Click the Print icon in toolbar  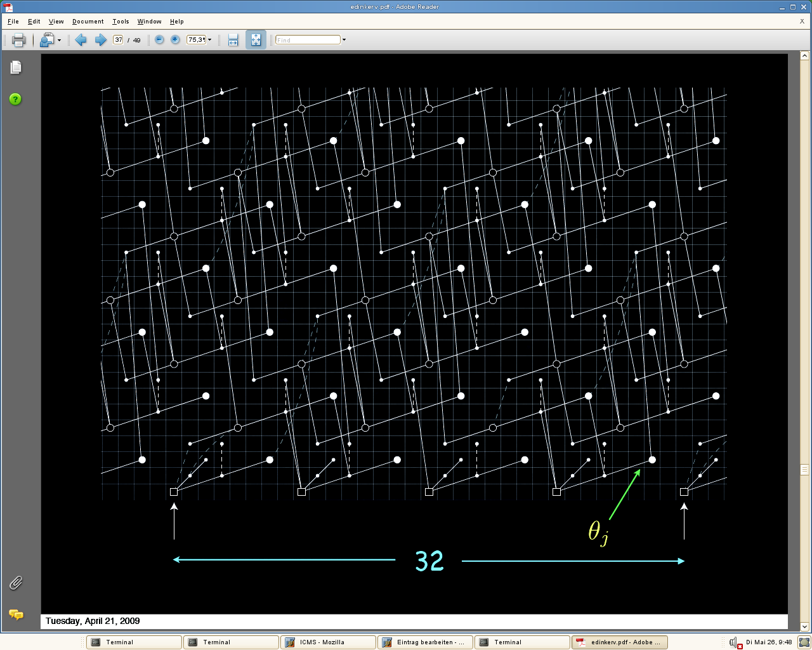click(x=18, y=40)
